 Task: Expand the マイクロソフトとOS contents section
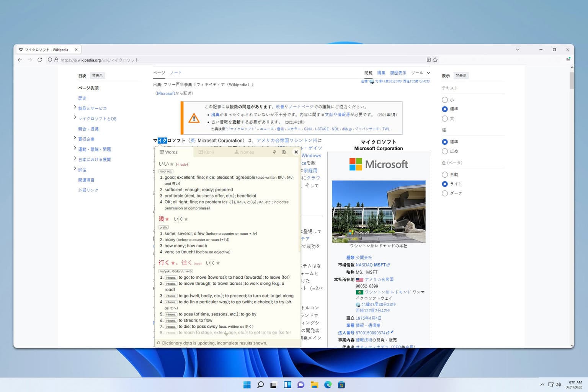coord(75,118)
